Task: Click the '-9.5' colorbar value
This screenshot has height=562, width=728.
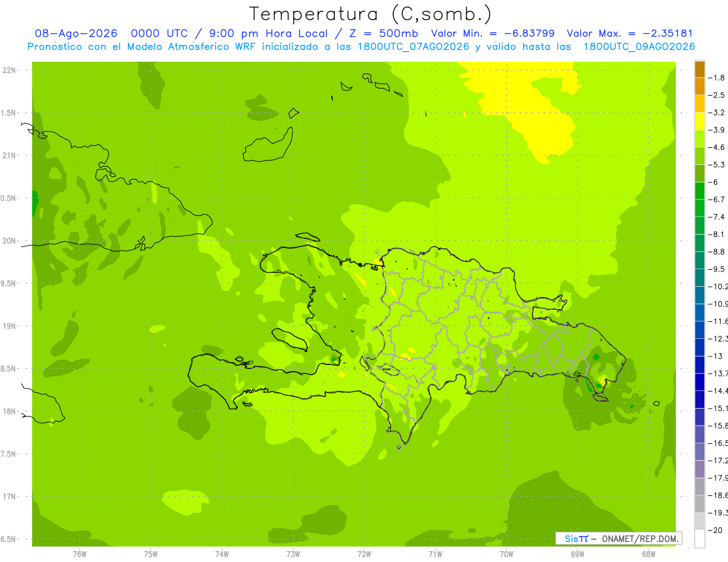Action: tap(716, 269)
